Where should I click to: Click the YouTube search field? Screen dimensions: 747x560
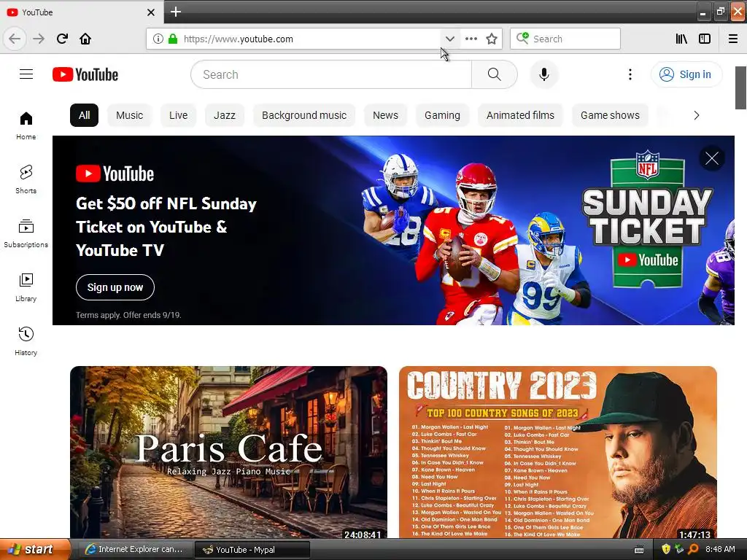pyautogui.click(x=331, y=74)
